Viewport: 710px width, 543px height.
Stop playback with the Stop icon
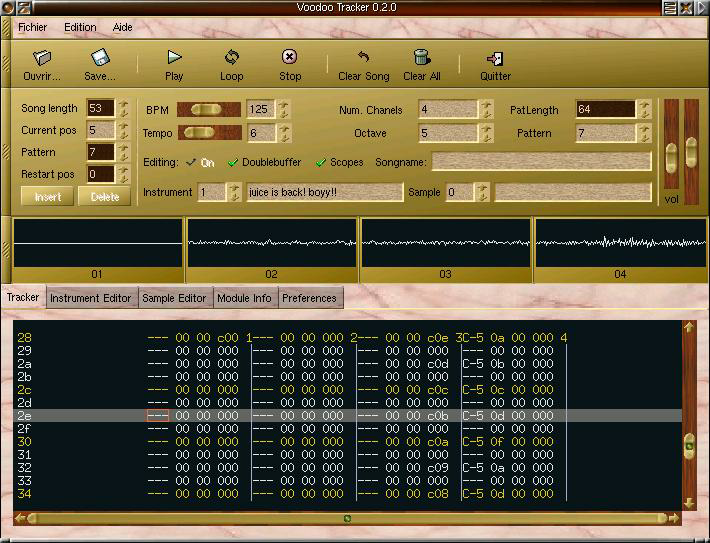pyautogui.click(x=289, y=57)
